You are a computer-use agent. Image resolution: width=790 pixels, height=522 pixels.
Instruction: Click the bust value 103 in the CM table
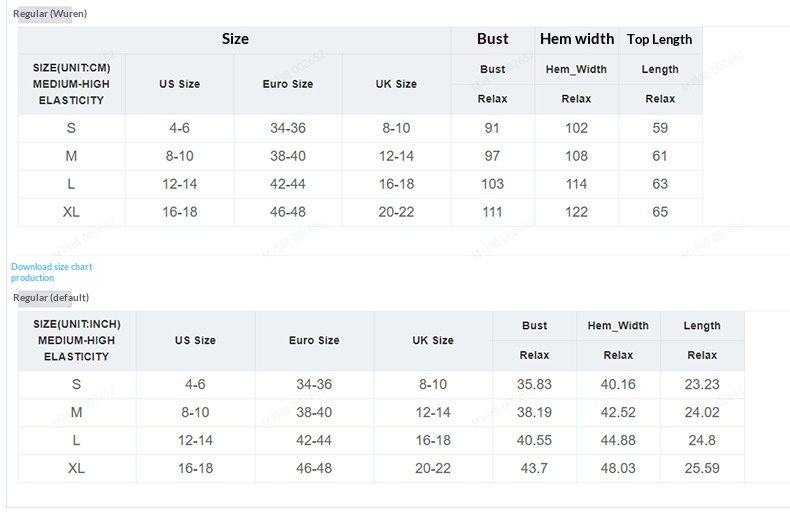point(492,184)
